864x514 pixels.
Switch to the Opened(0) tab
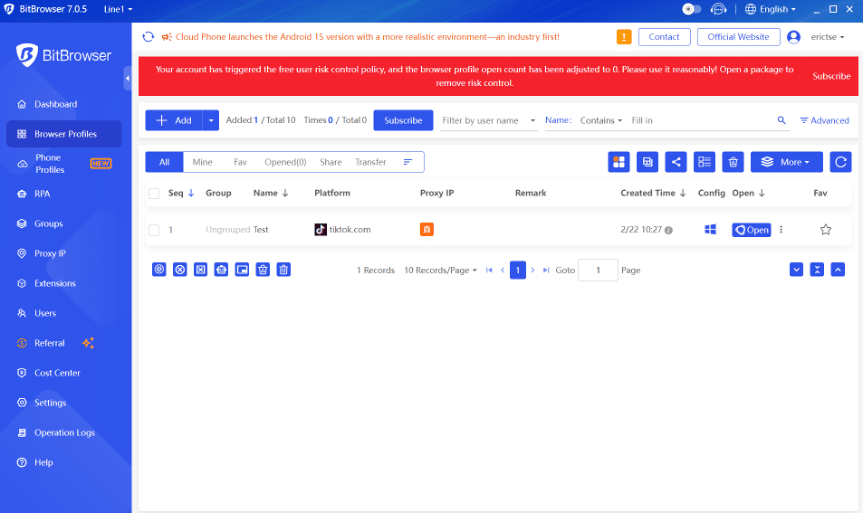coord(285,162)
